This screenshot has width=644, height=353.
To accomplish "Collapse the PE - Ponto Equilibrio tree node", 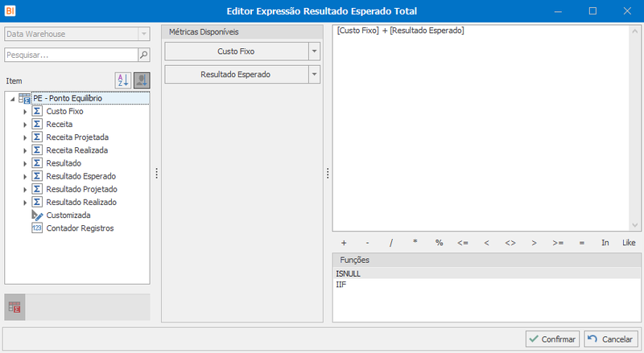I will (x=12, y=99).
